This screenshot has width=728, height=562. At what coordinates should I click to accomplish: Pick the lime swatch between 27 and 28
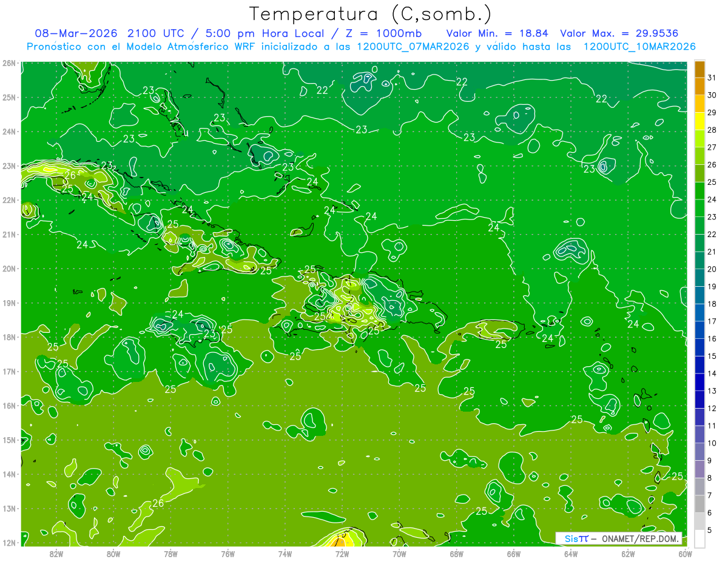coord(699,139)
